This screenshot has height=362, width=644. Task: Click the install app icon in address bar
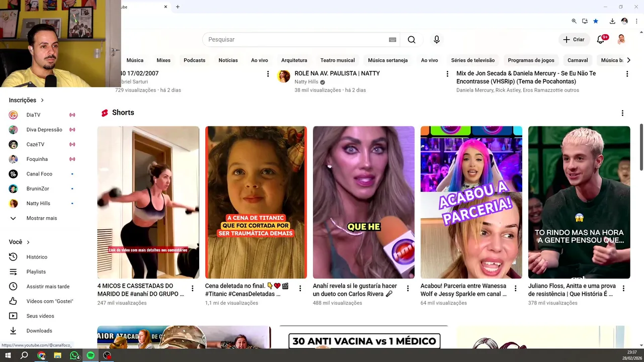[585, 21]
